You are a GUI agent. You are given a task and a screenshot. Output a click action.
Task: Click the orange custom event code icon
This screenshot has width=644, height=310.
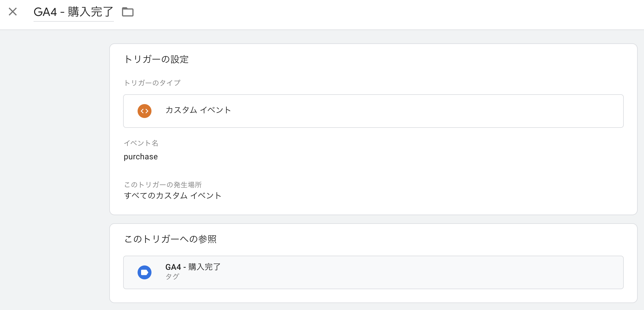coord(145,111)
